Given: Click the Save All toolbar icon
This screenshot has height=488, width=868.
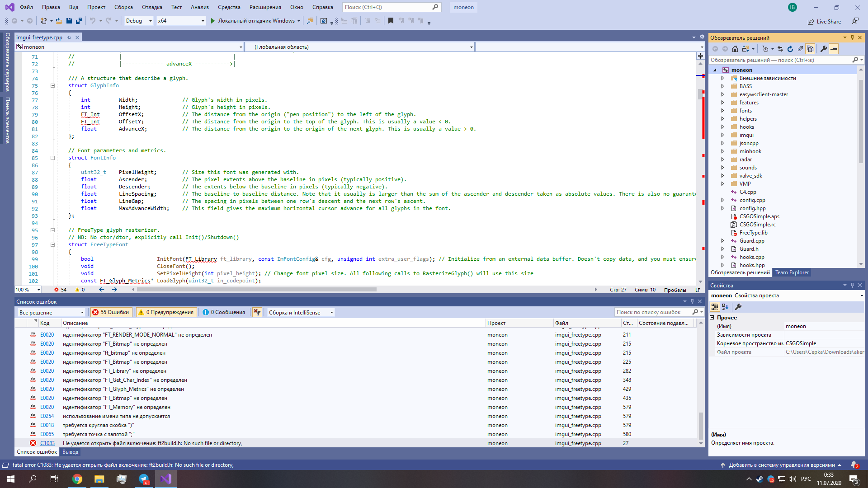Looking at the screenshot, I should [x=79, y=21].
